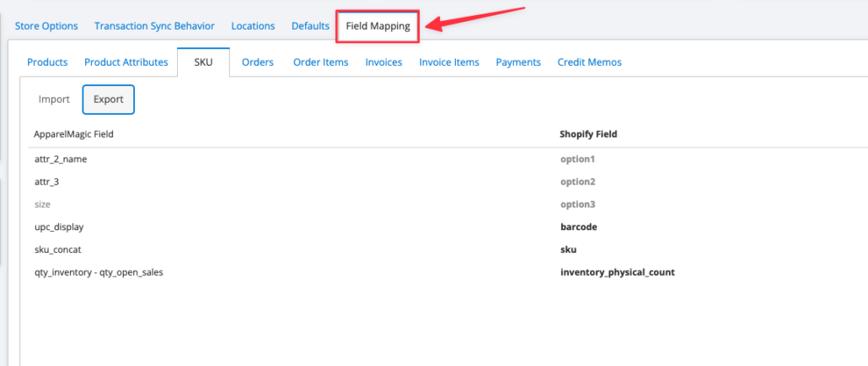Click the option3 Shopify field

[578, 204]
